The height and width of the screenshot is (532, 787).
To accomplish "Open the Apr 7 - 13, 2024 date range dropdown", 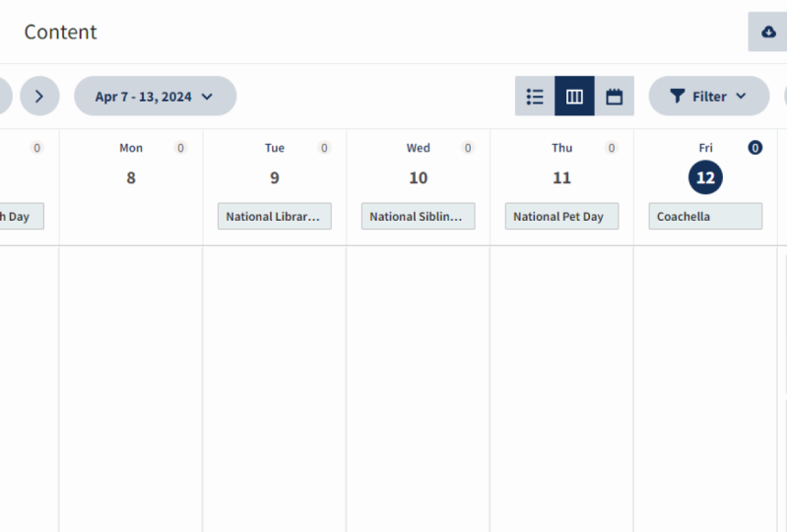I will pos(155,96).
